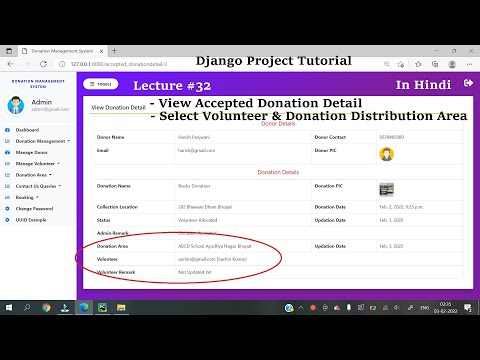The width and height of the screenshot is (480, 360).
Task: Click the UUID Example gear icon
Action: pos(7,220)
